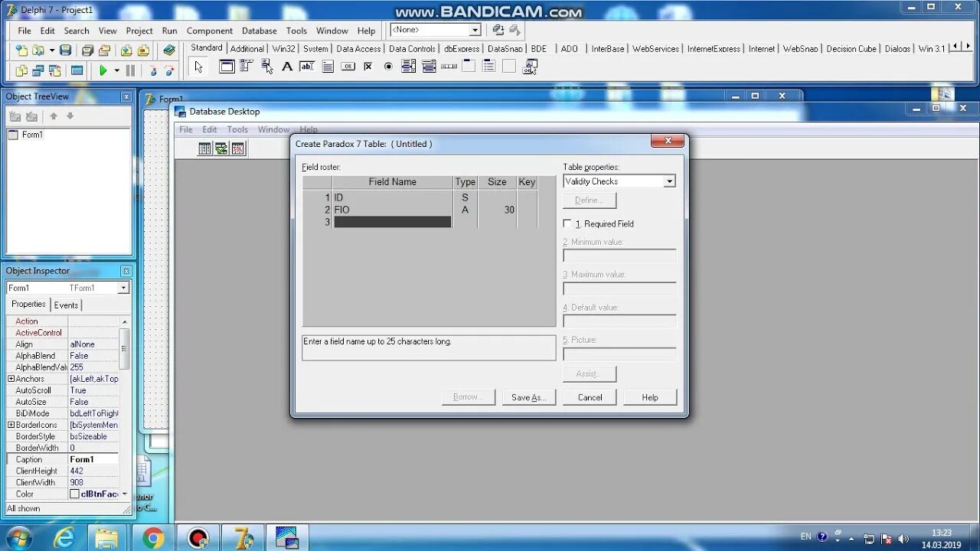Viewport: 980px width, 551px height.
Task: Click the Windows Start button
Action: click(17, 537)
